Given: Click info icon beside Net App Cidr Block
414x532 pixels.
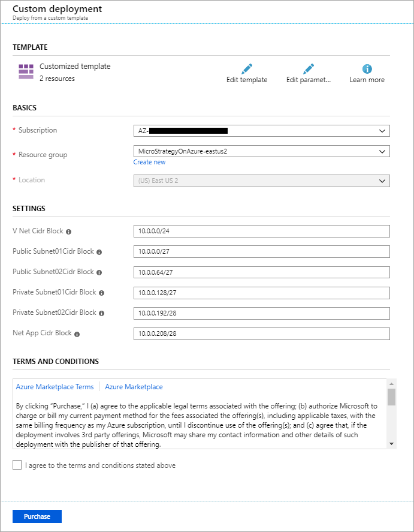Looking at the screenshot, I should [x=77, y=333].
